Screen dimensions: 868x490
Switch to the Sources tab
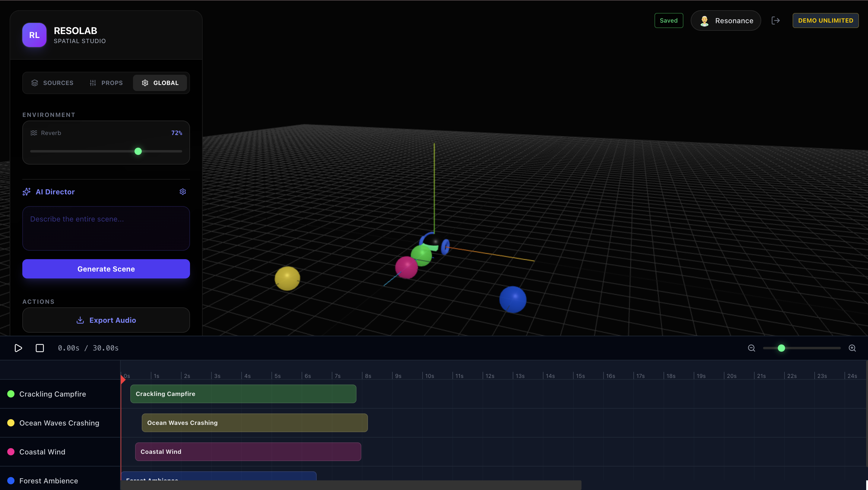coord(52,83)
